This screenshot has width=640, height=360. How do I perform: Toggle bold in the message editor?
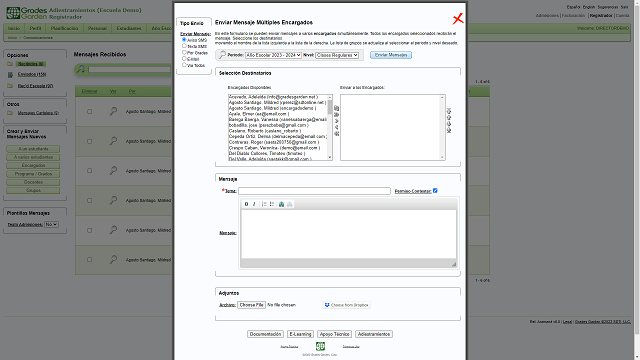click(246, 204)
